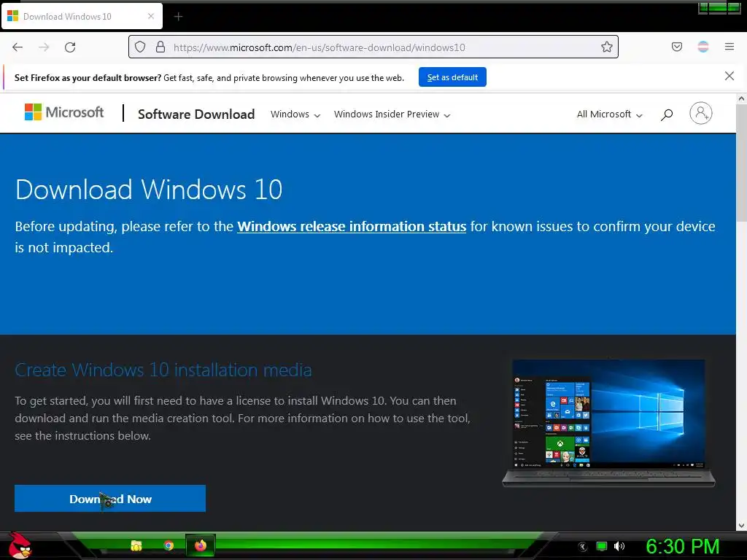Launch Chrome from the taskbar
Viewport: 747px width, 560px height.
pos(169,545)
